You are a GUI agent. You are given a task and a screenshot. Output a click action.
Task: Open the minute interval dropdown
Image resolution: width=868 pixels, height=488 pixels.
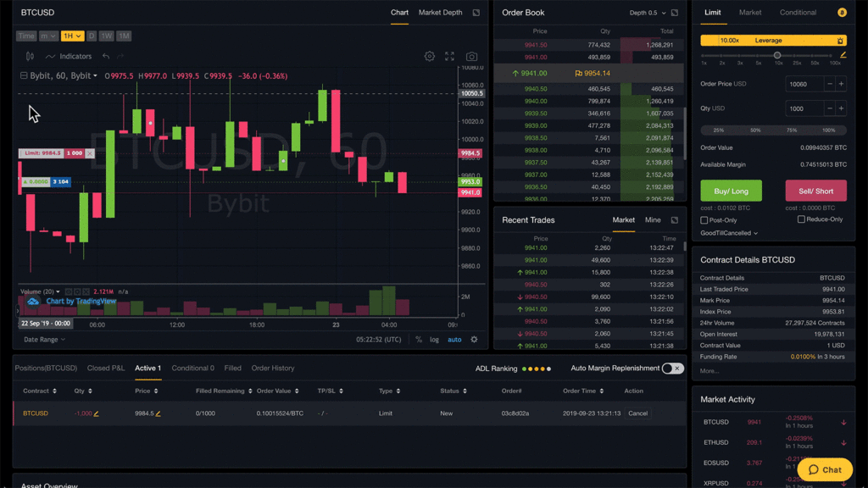[x=48, y=36]
